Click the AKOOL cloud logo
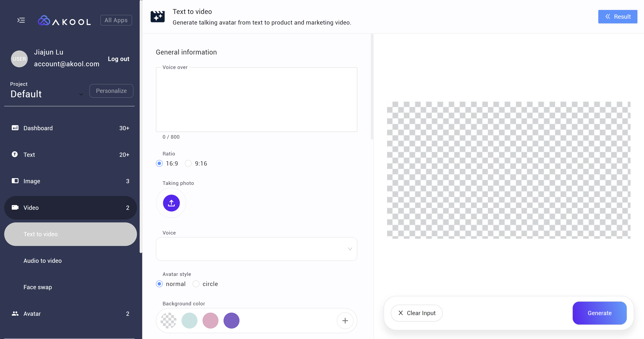 click(x=44, y=21)
